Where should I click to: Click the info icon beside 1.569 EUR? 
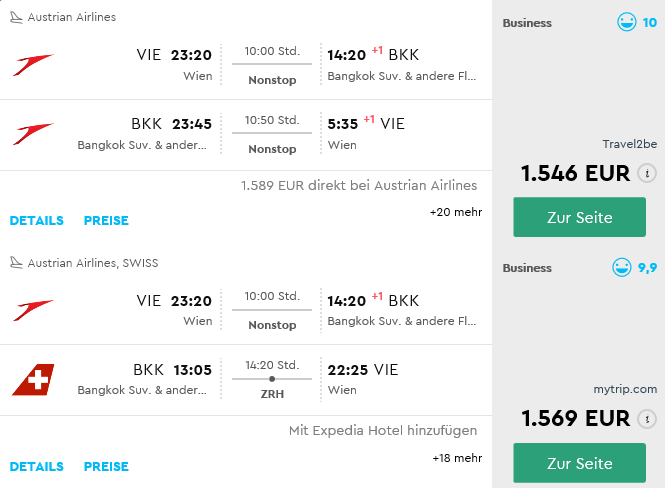(x=647, y=419)
